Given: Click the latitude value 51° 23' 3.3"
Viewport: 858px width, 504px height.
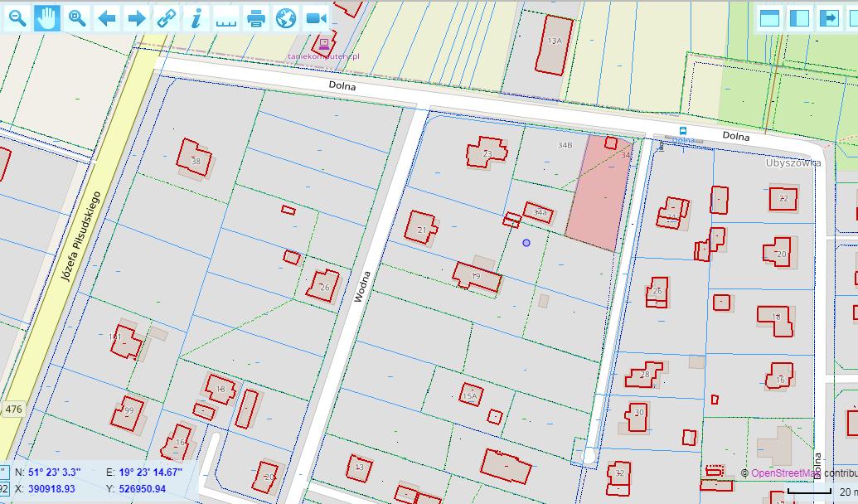Looking at the screenshot, I should (54, 472).
